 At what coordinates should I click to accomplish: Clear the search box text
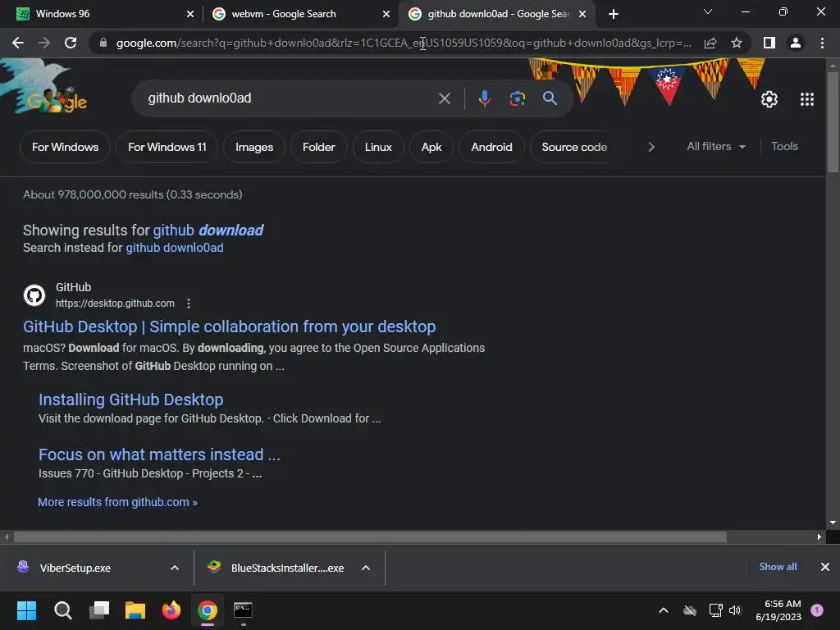(x=445, y=98)
